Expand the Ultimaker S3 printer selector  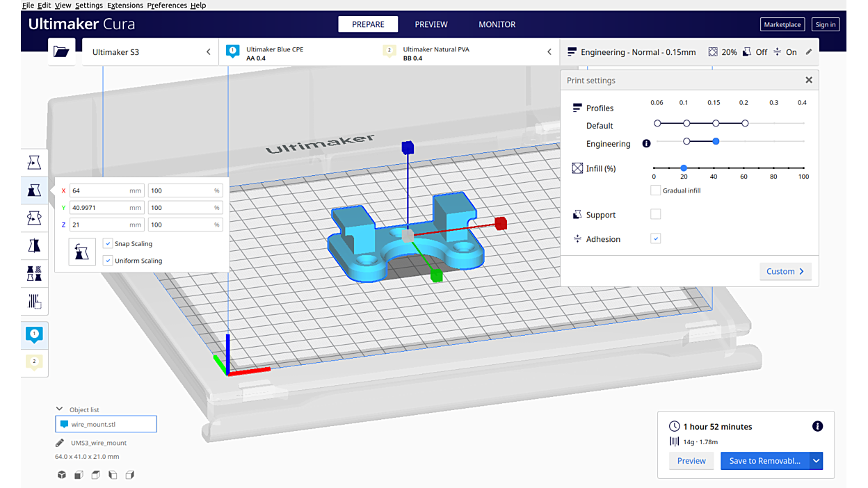point(208,52)
